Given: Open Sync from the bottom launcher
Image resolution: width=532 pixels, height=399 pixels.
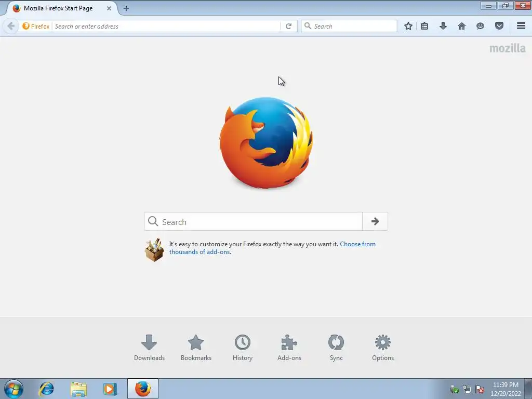Looking at the screenshot, I should [x=336, y=348].
